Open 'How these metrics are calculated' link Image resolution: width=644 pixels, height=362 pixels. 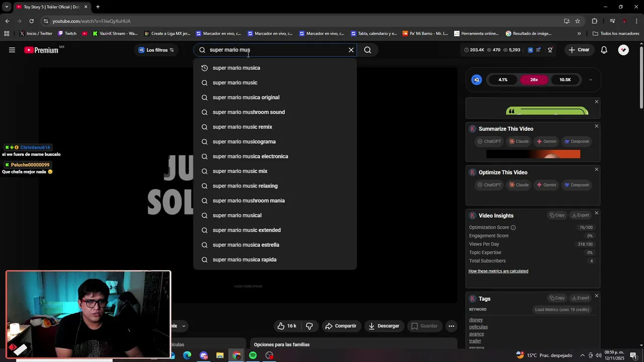tap(498, 271)
